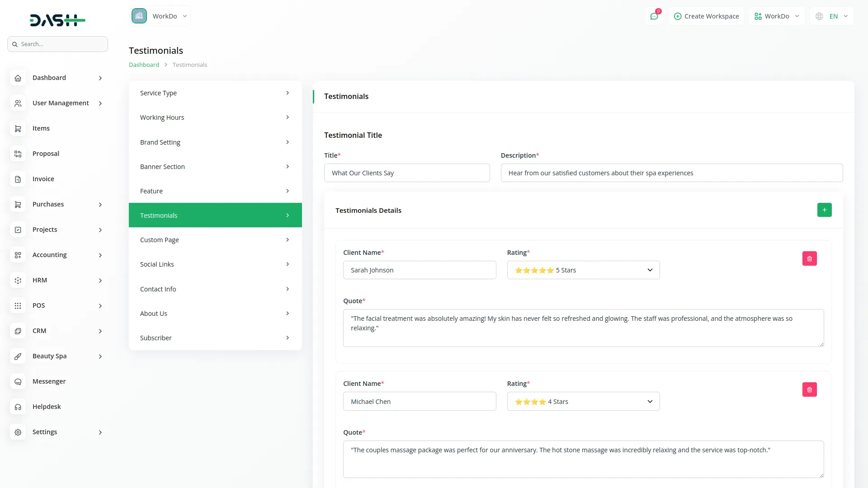The height and width of the screenshot is (488, 868).
Task: Open the EN language dropdown
Action: [832, 16]
